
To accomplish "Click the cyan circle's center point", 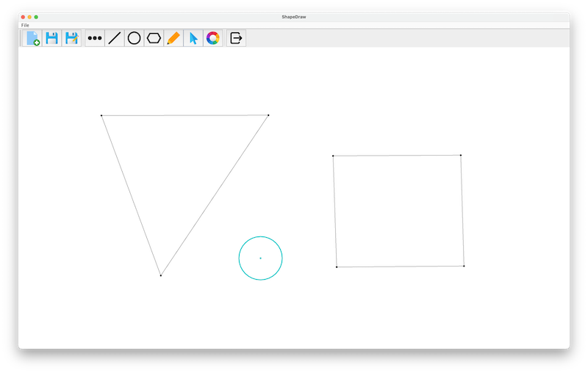I will [260, 258].
